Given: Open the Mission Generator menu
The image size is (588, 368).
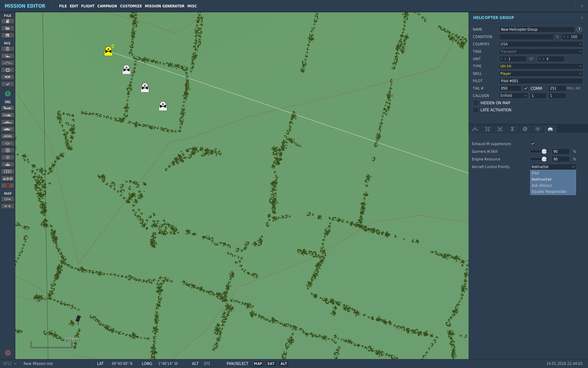Looking at the screenshot, I should click(164, 6).
